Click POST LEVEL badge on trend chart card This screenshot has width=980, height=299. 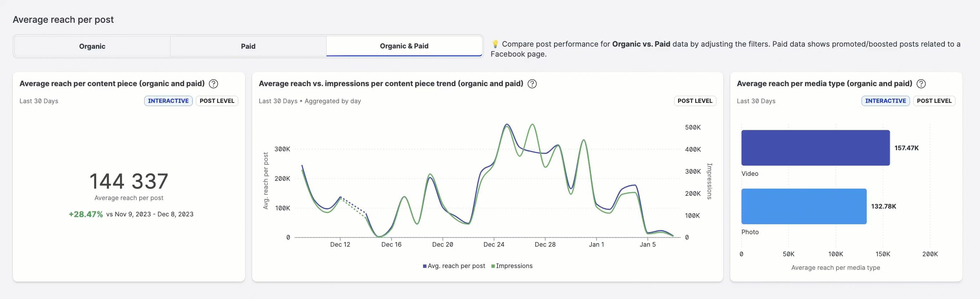coord(695,101)
